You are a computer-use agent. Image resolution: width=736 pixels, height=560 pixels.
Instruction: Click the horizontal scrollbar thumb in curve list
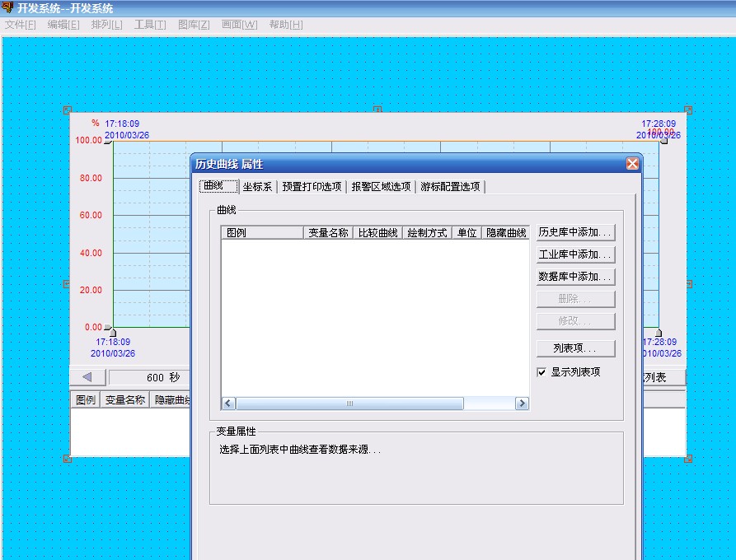point(349,404)
